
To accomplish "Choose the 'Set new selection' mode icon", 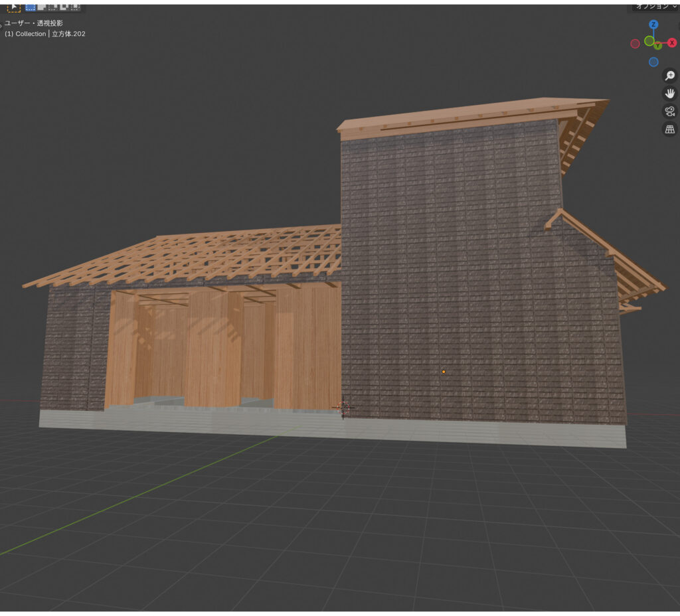I will click(30, 7).
